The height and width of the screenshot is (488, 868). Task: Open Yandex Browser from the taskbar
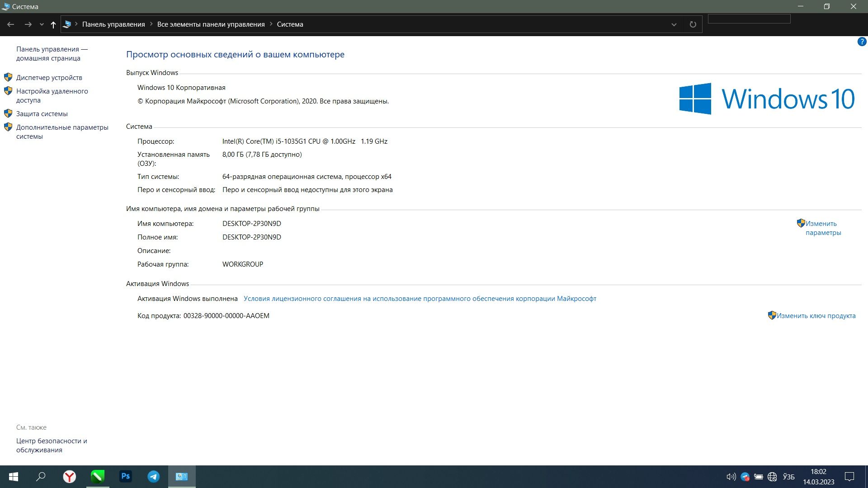coord(69,477)
